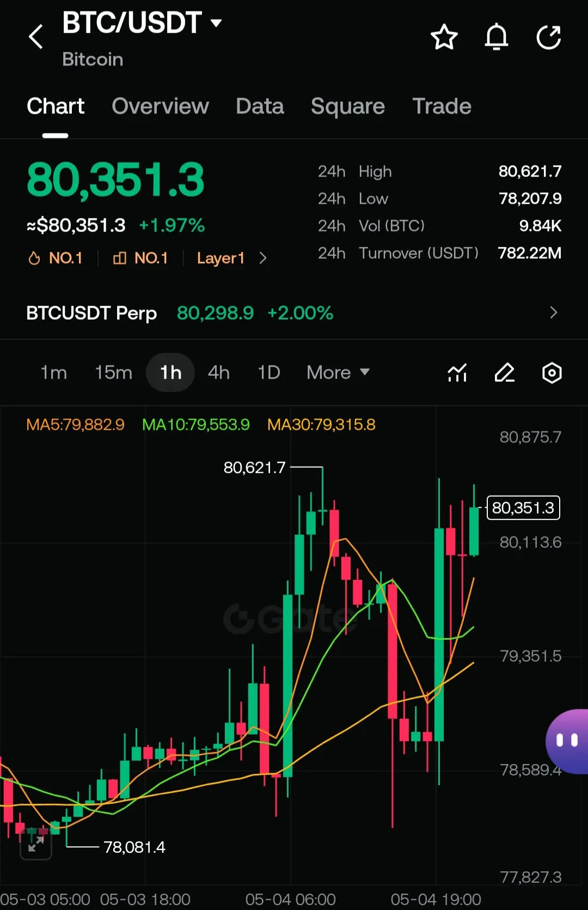This screenshot has width=588, height=910.
Task: Switch to the Data tab
Action: (260, 106)
